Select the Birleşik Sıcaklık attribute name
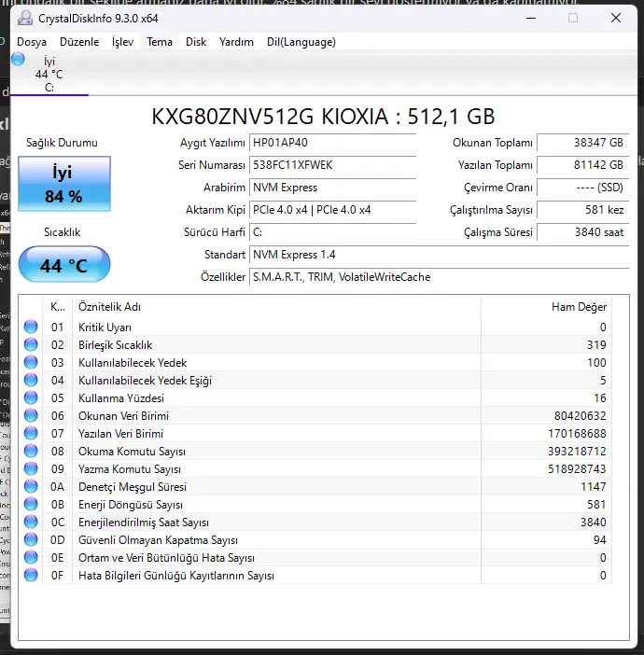 point(116,345)
